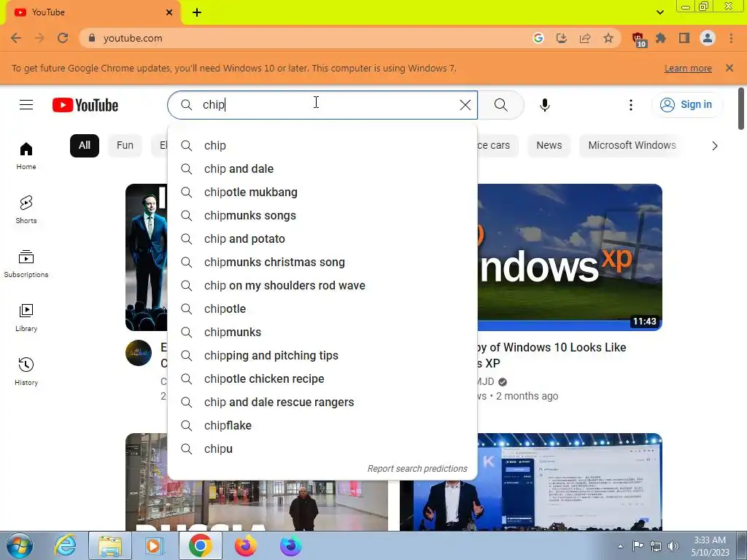
Task: Click the volume icon in system tray
Action: tap(673, 546)
